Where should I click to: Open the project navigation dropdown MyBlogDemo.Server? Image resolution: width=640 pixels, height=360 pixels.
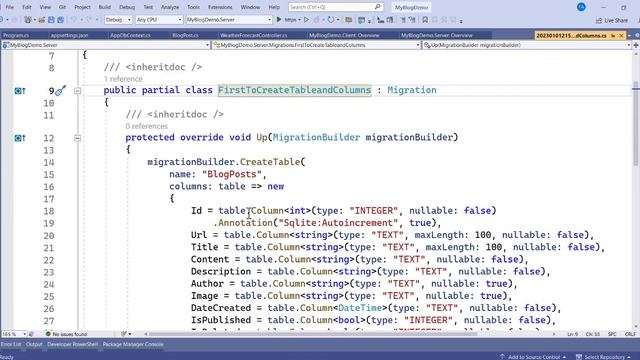point(106,45)
